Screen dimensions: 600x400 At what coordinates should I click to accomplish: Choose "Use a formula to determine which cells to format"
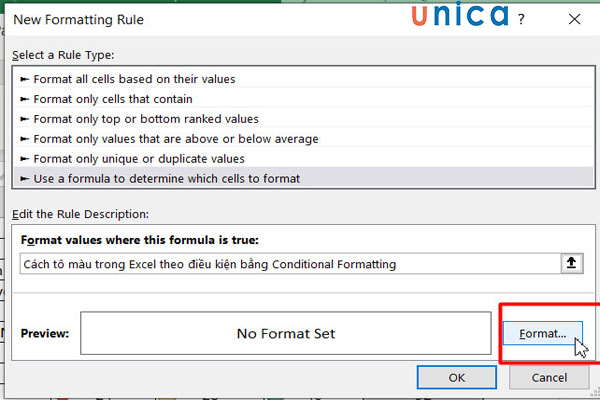point(166,178)
